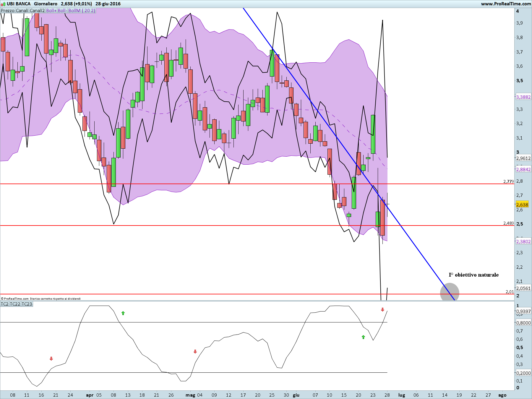Click the 3,3882 upper Bollinger value tag
The width and height of the screenshot is (532, 399).
click(523, 97)
